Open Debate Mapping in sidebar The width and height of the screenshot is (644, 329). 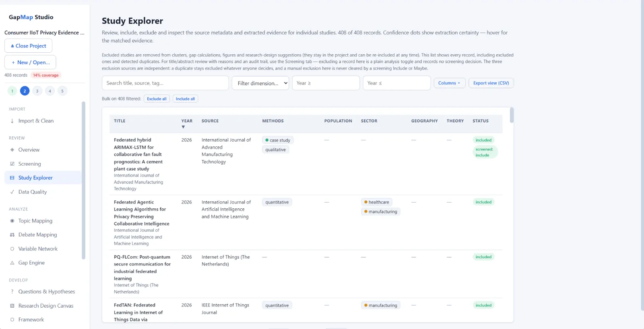pos(43,234)
